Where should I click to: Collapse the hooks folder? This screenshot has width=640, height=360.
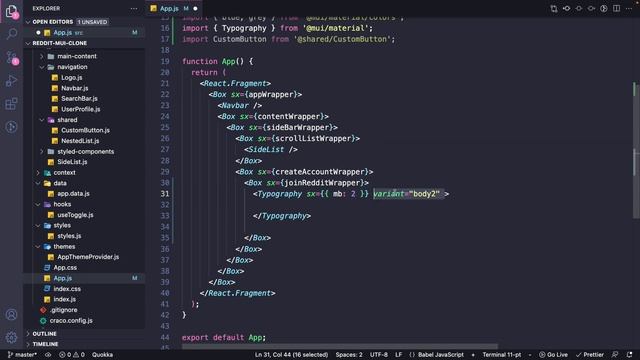(x=38, y=204)
